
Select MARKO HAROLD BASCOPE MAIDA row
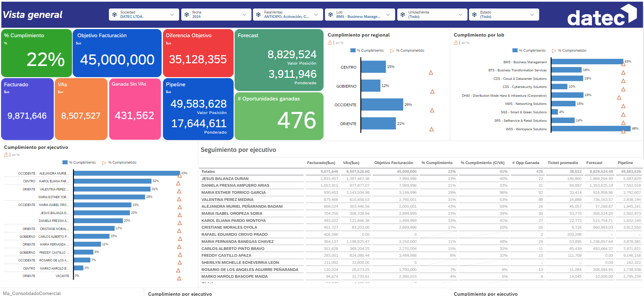coord(421,276)
